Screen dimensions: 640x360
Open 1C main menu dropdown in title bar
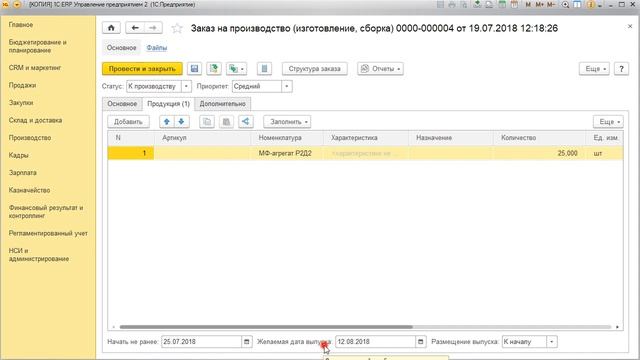(17, 4)
